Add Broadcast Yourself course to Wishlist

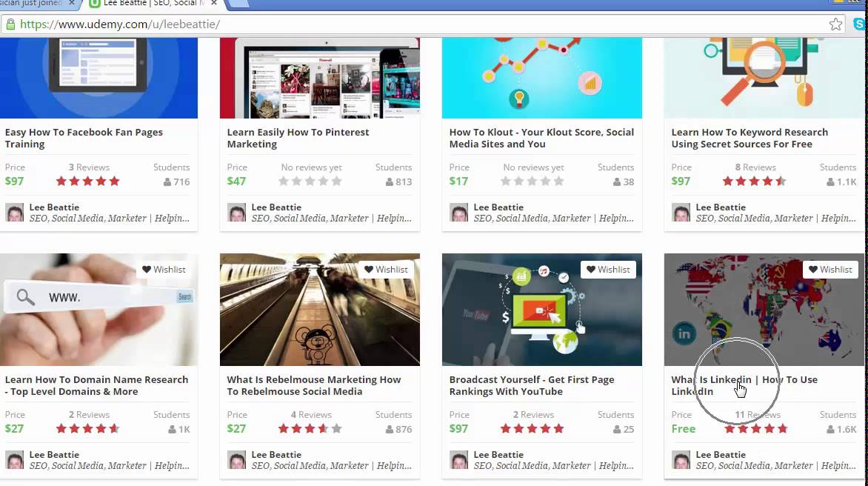[x=608, y=270]
